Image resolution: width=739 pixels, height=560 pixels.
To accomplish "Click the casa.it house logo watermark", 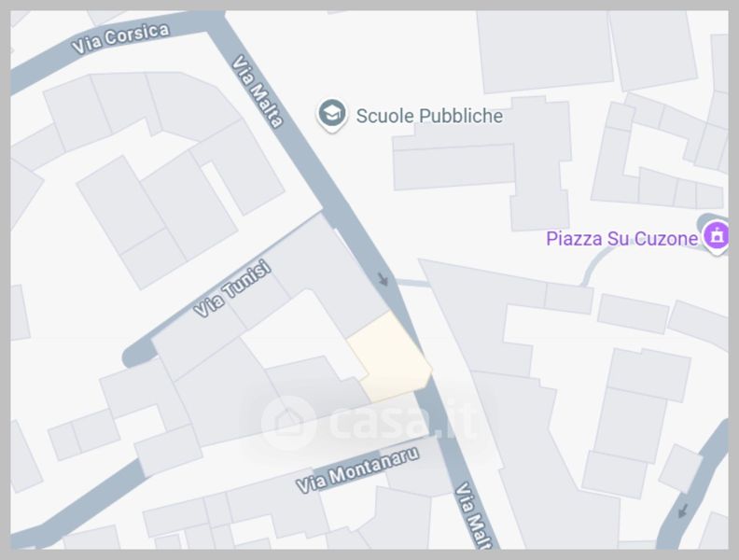I will tap(287, 423).
